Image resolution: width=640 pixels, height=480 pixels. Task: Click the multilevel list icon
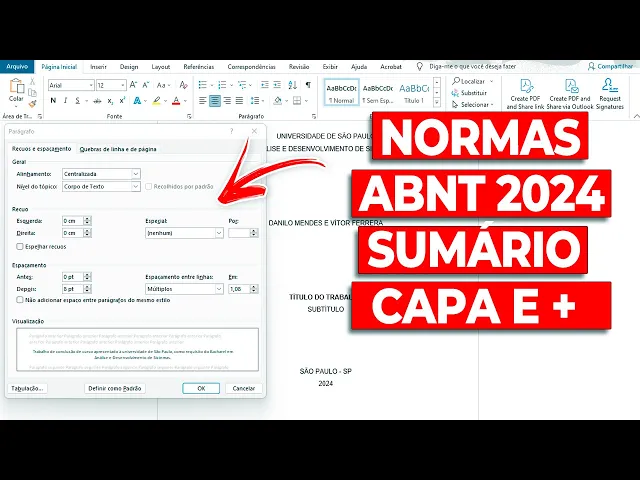pyautogui.click(x=242, y=85)
